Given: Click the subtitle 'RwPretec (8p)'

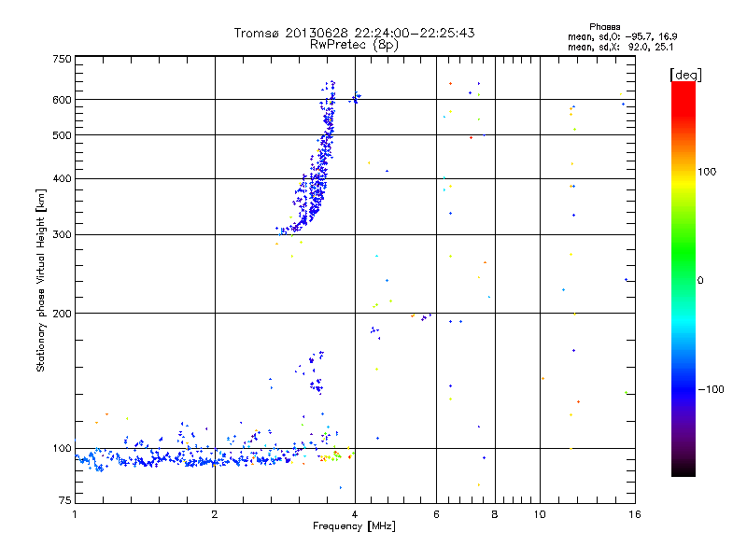Looking at the screenshot, I should (354, 45).
